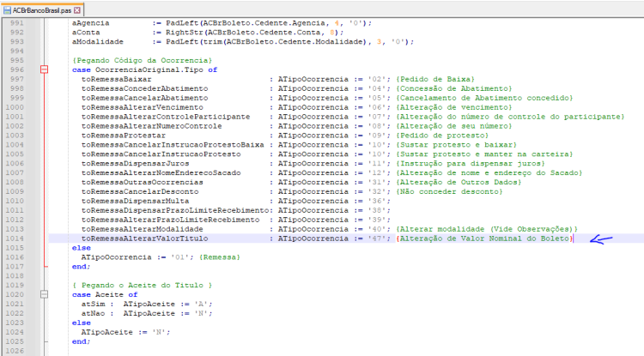Click toRemessaAlterarVencimento identifier
Image resolution: width=644 pixels, height=356 pixels.
(142, 107)
